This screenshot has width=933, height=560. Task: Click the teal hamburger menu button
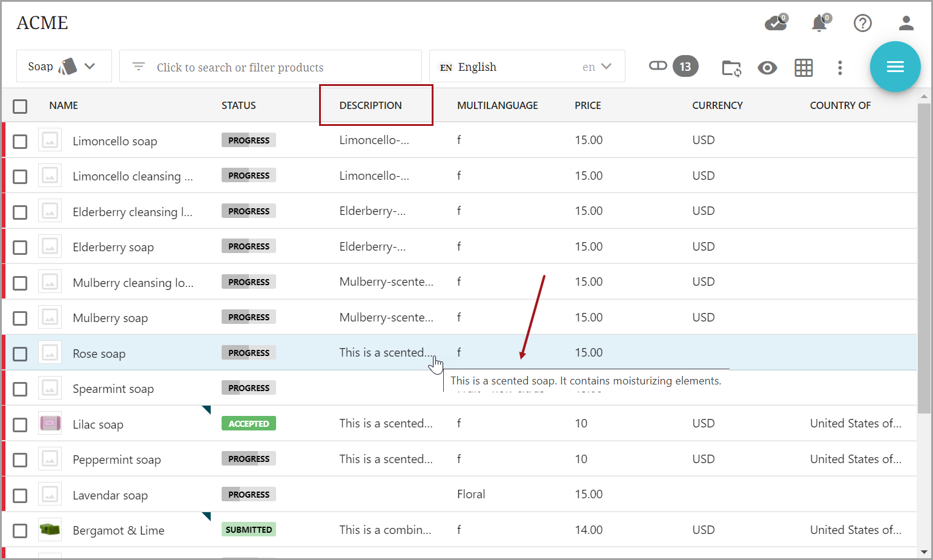[x=895, y=67]
